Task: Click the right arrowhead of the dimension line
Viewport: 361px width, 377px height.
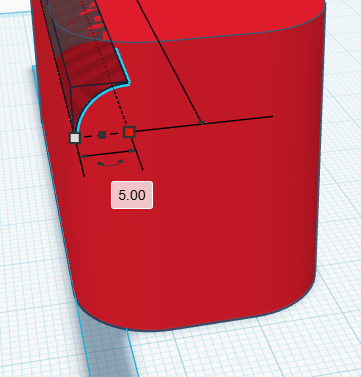Action: (132, 151)
